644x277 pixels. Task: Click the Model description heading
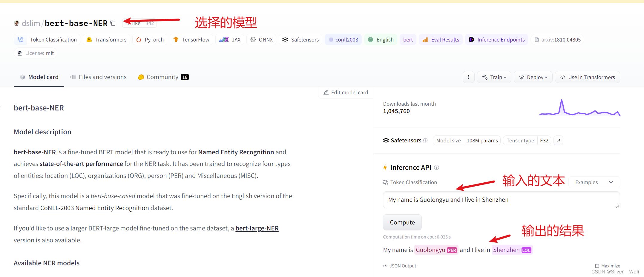(x=42, y=132)
